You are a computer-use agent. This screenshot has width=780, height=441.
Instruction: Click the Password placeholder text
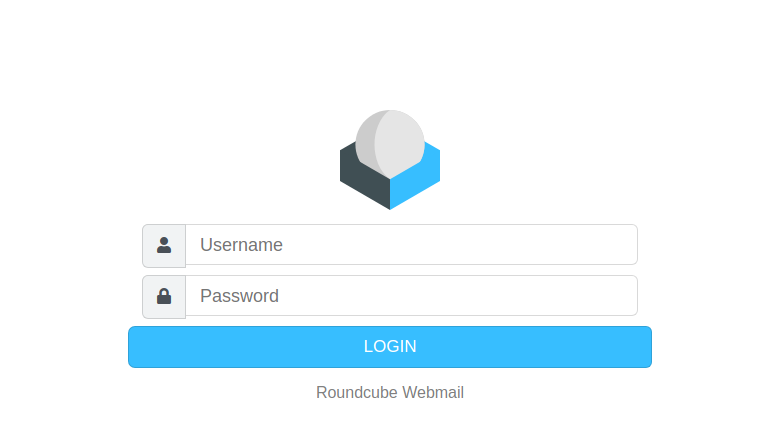coord(239,296)
